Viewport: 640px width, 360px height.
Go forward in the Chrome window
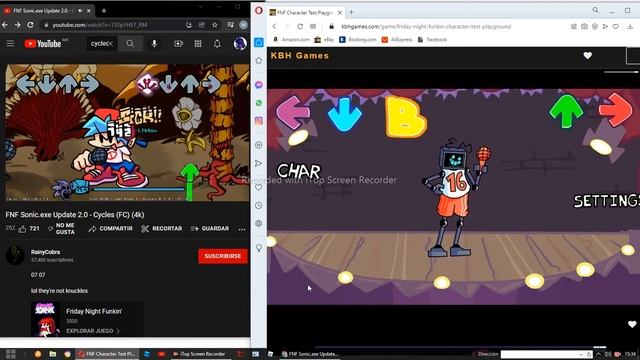pyautogui.click(x=17, y=25)
